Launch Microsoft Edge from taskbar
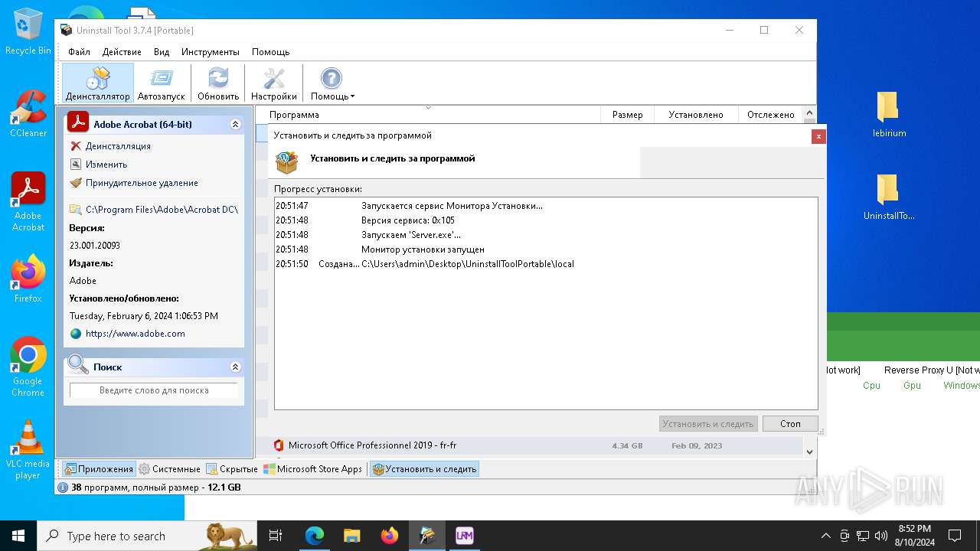The width and height of the screenshot is (980, 551). 314,536
